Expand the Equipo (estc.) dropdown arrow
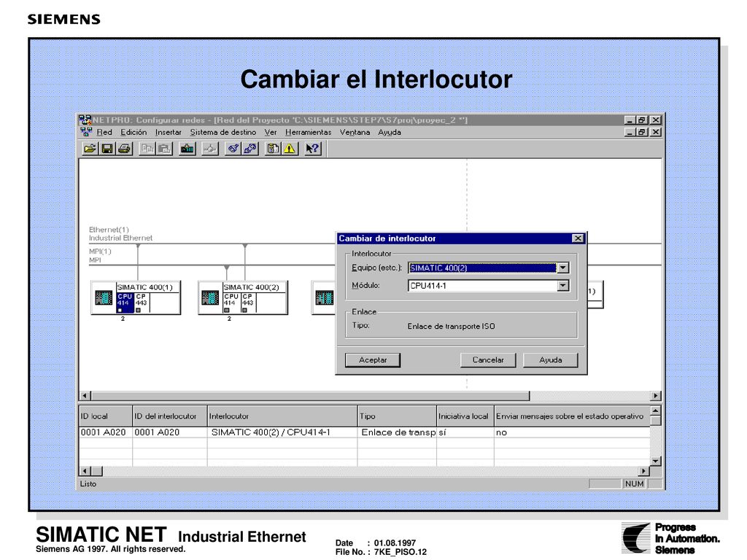 pos(563,268)
